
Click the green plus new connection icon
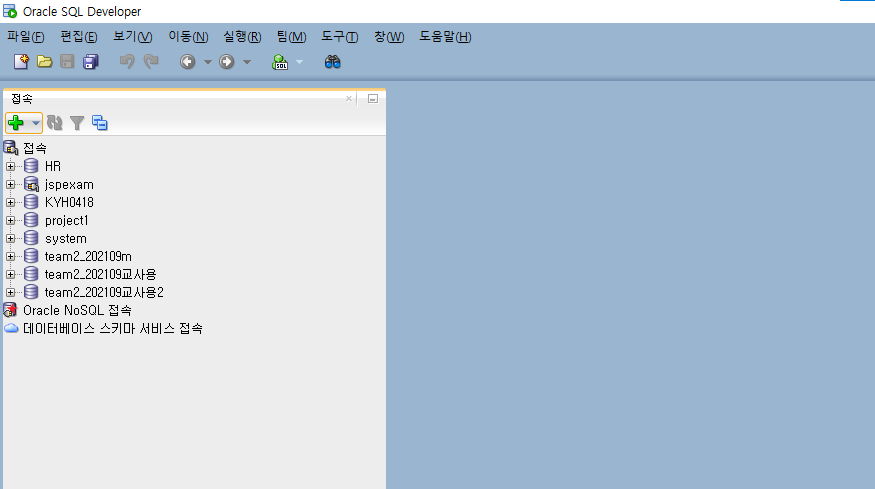[16, 123]
